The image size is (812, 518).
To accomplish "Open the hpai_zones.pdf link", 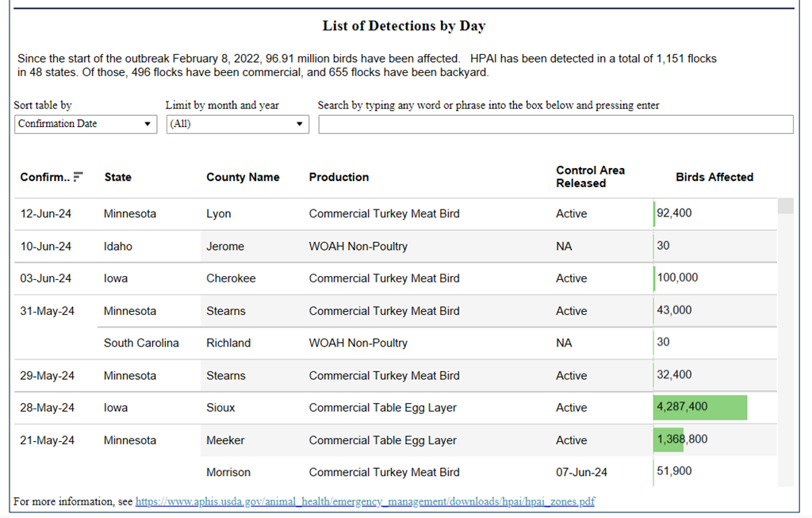I will (365, 501).
